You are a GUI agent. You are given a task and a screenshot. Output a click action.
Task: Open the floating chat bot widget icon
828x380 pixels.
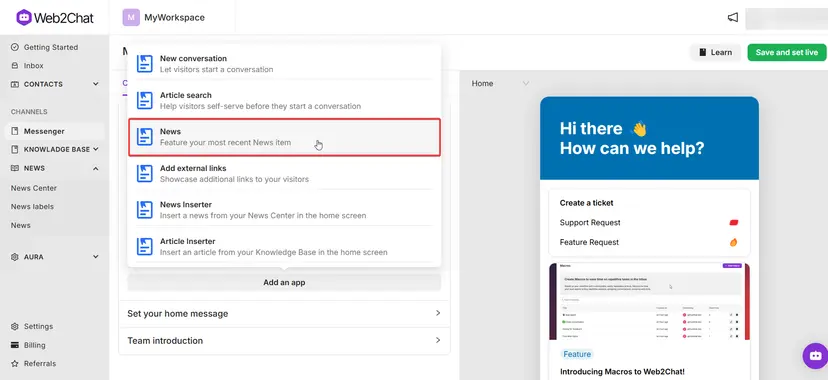coord(815,355)
